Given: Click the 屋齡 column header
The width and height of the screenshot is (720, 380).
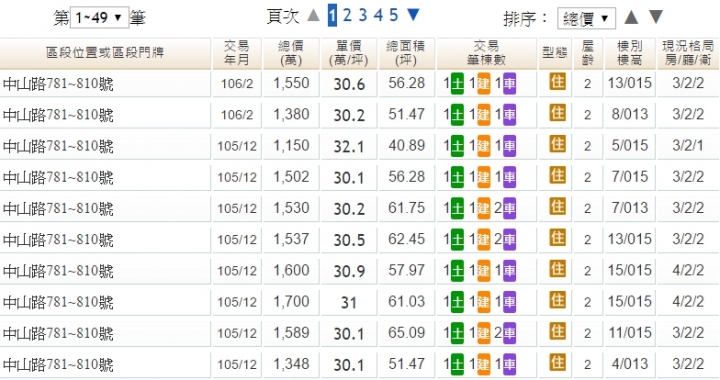Looking at the screenshot, I should pyautogui.click(x=588, y=53).
